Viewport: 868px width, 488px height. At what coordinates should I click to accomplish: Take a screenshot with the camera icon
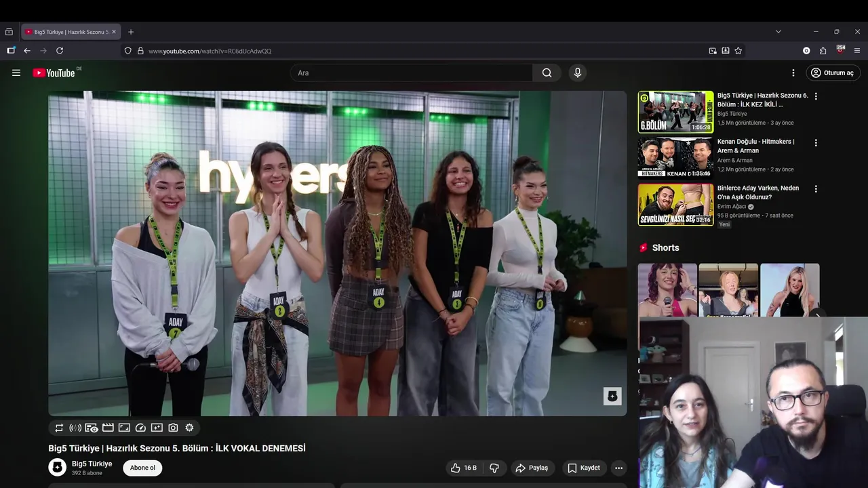[173, 428]
